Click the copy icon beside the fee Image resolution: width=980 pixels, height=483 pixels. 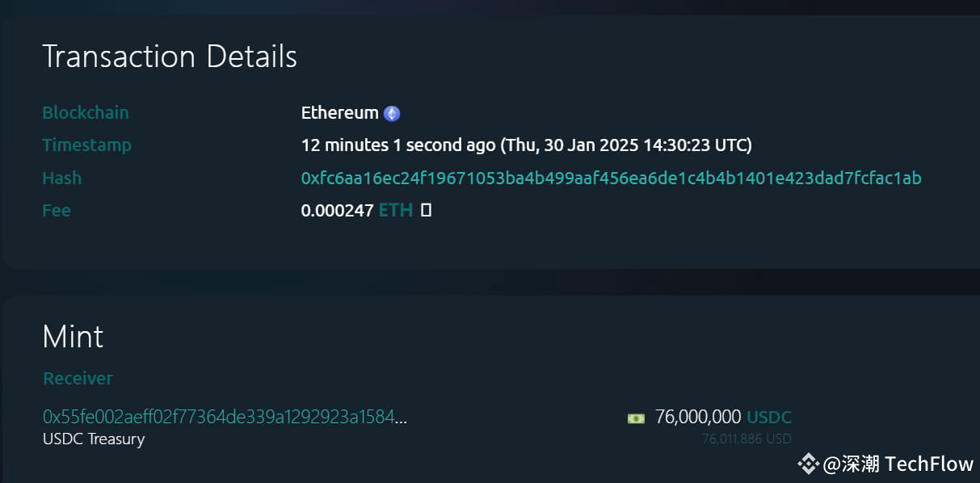(426, 209)
